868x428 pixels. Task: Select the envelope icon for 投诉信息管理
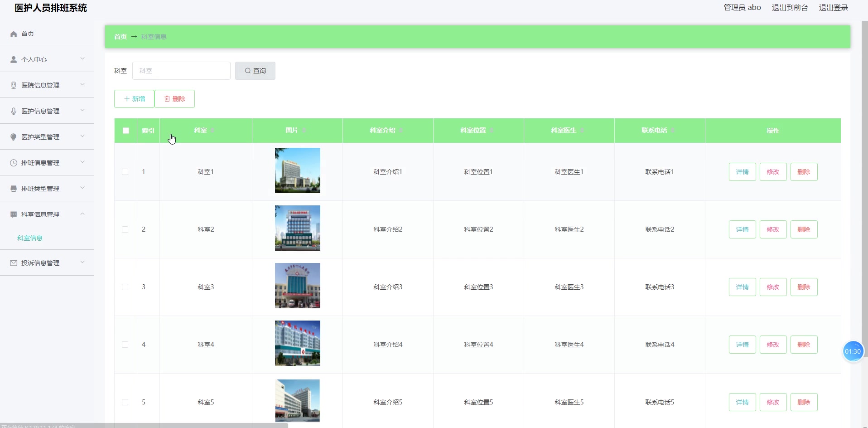point(14,263)
